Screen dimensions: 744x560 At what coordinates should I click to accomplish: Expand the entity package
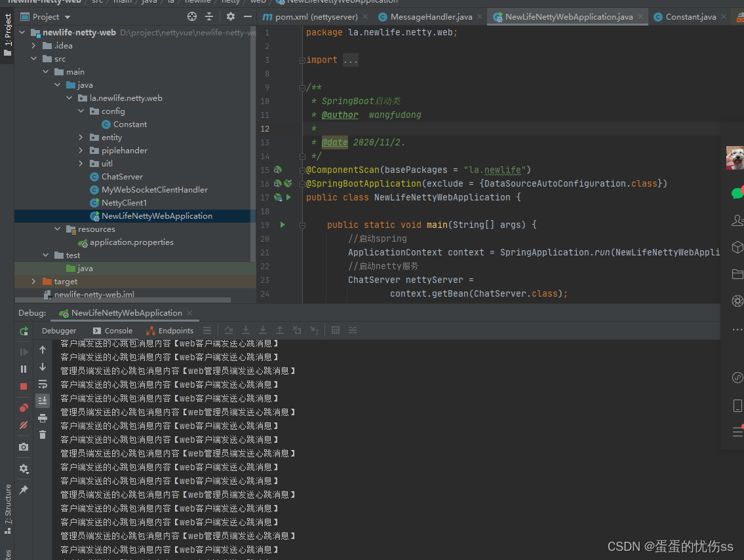coord(81,137)
